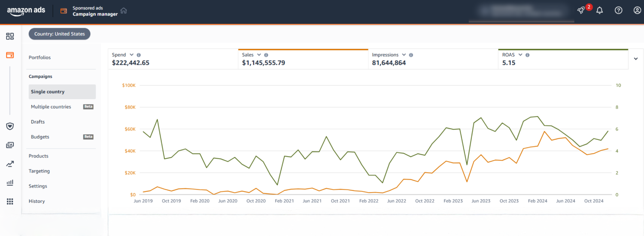Expand the Sales metric dropdown

pyautogui.click(x=259, y=55)
